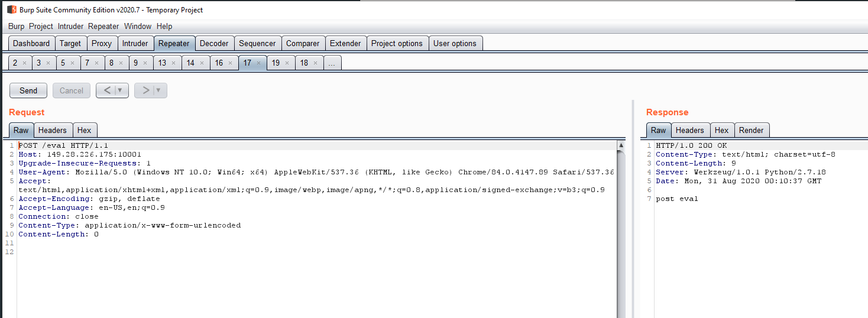Click the 'POST /eval HTTP/1.1' request line

tap(63, 145)
